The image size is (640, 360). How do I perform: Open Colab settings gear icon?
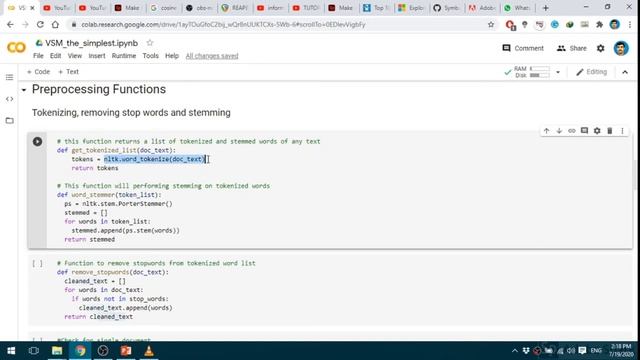point(600,48)
